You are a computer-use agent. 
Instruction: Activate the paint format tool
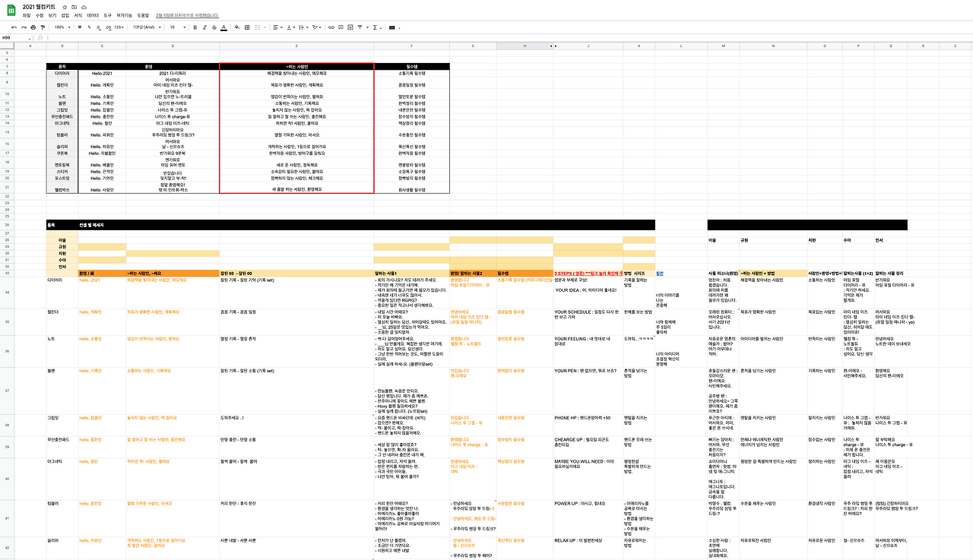coord(44,27)
